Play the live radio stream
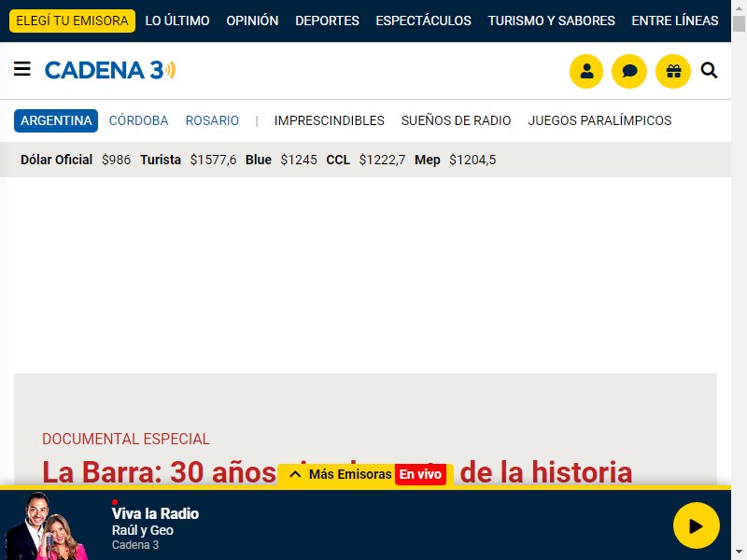This screenshot has height=560, width=747. [x=696, y=525]
